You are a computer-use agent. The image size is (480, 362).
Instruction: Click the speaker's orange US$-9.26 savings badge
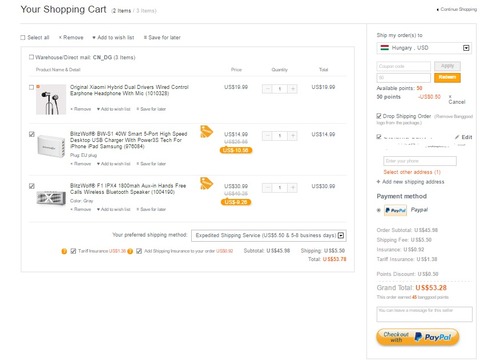tap(236, 202)
